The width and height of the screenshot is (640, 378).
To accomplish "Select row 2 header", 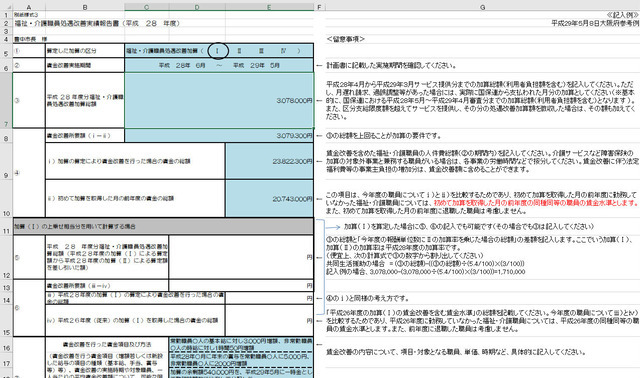I will tap(6, 23).
